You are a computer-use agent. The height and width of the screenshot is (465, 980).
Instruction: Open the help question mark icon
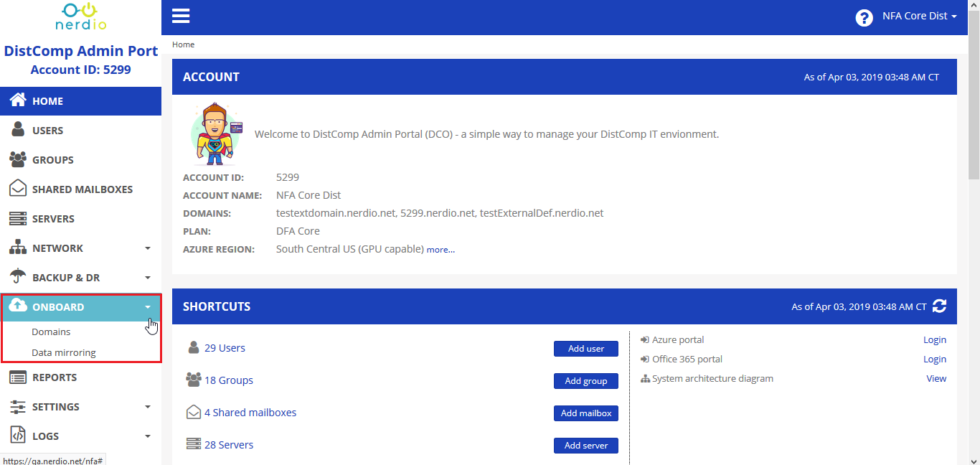[864, 17]
